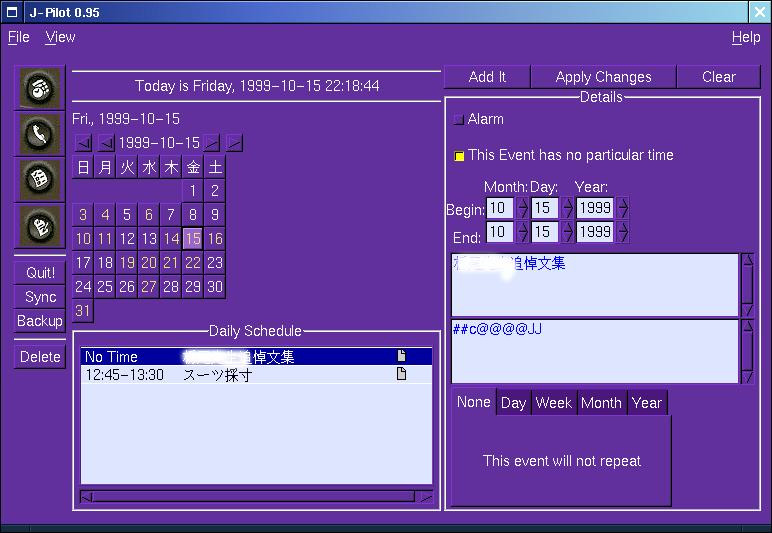Screen dimensions: 772x533
Task: Click the Begin month input field
Action: (x=500, y=208)
